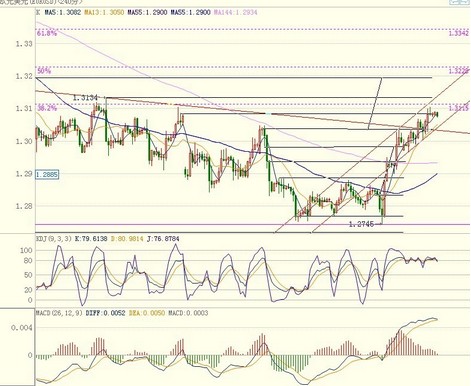Click the 1.3134 high price annotation
The image size is (471, 386).
(x=85, y=98)
